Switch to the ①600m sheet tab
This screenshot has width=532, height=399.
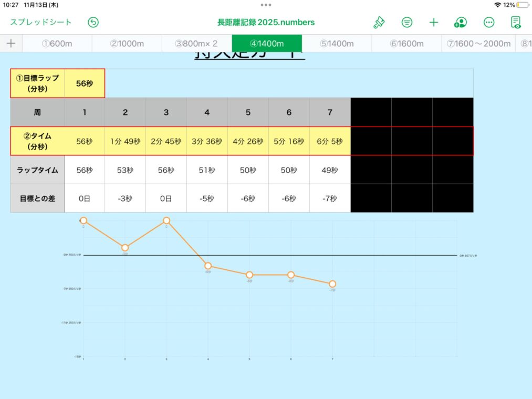click(57, 44)
